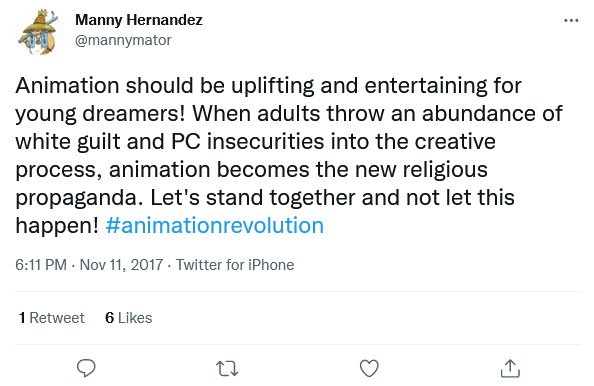
Task: Open the Manny Hernandez display name
Action: (139, 20)
